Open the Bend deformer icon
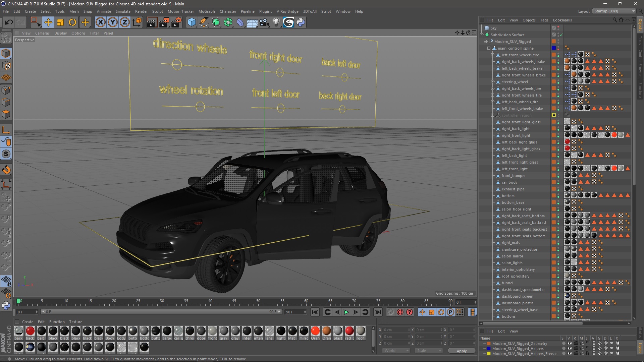 (240, 22)
